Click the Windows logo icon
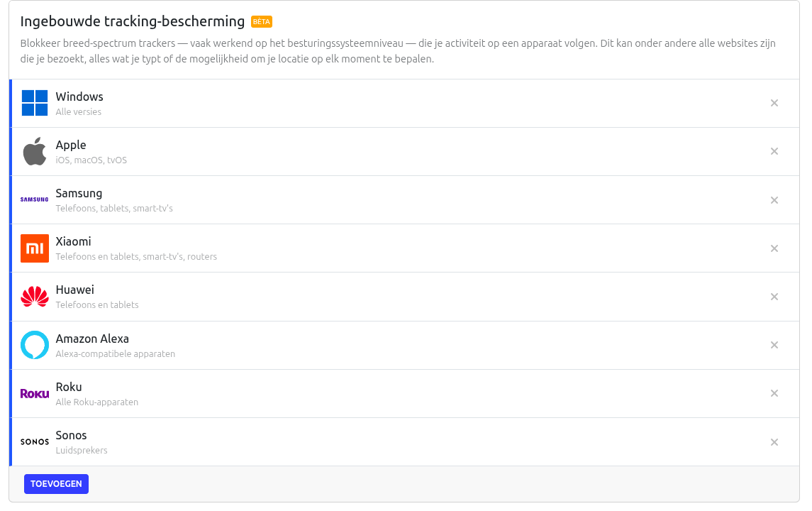Viewport: 812px width, 511px height. (35, 103)
